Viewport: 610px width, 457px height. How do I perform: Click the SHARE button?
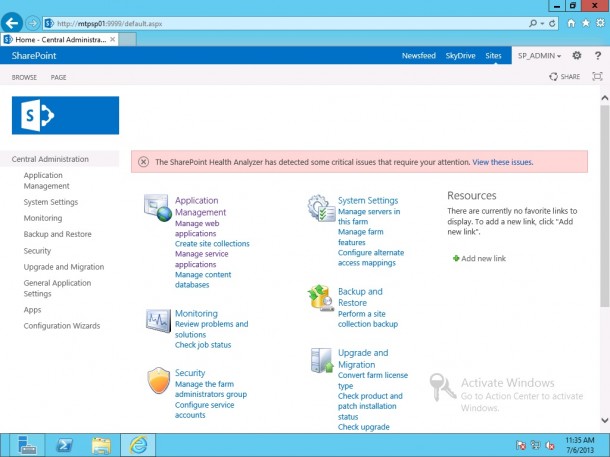click(x=564, y=77)
